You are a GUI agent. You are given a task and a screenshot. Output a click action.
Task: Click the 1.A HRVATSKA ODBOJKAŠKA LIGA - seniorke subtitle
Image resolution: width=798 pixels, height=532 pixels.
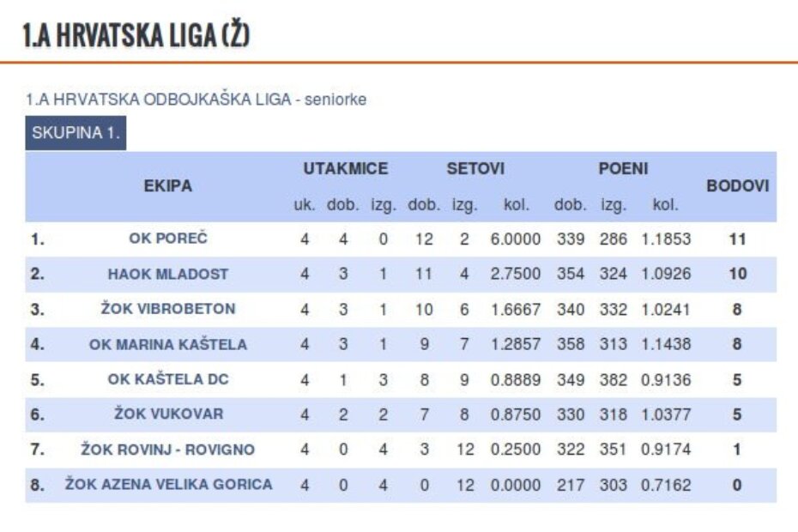(x=196, y=100)
